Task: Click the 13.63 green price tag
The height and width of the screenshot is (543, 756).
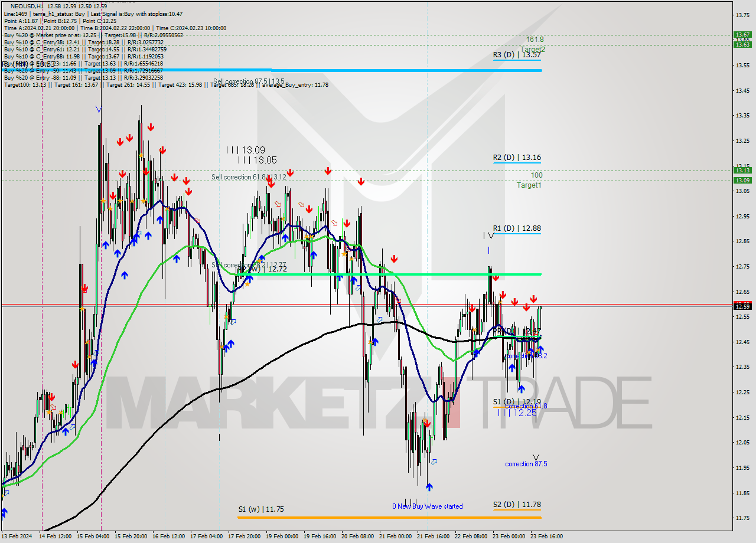Action: 742,44
